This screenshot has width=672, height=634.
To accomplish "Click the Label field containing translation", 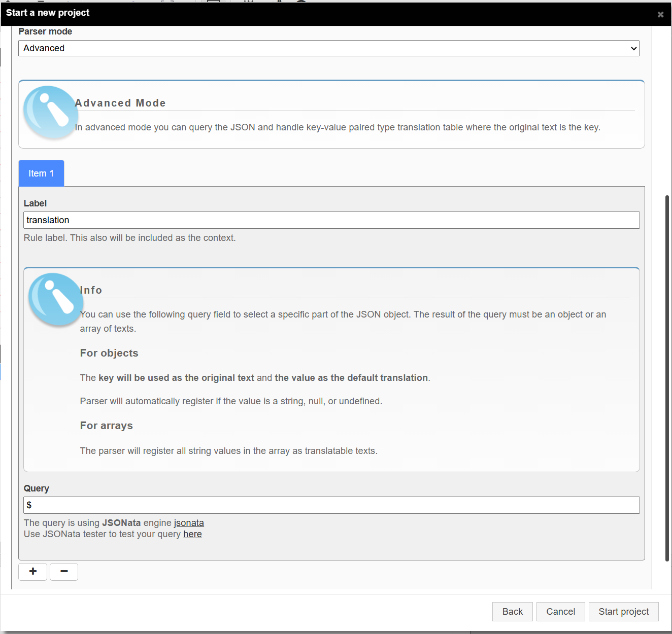I will tap(331, 220).
